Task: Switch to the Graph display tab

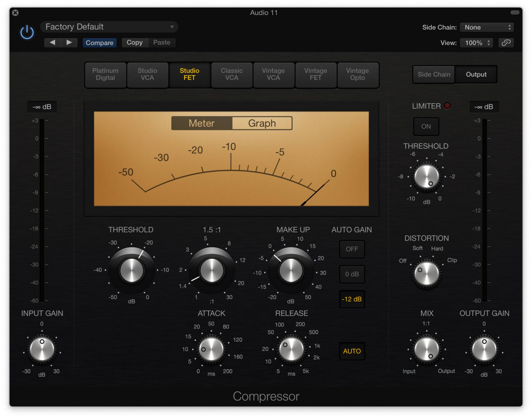Action: point(262,123)
